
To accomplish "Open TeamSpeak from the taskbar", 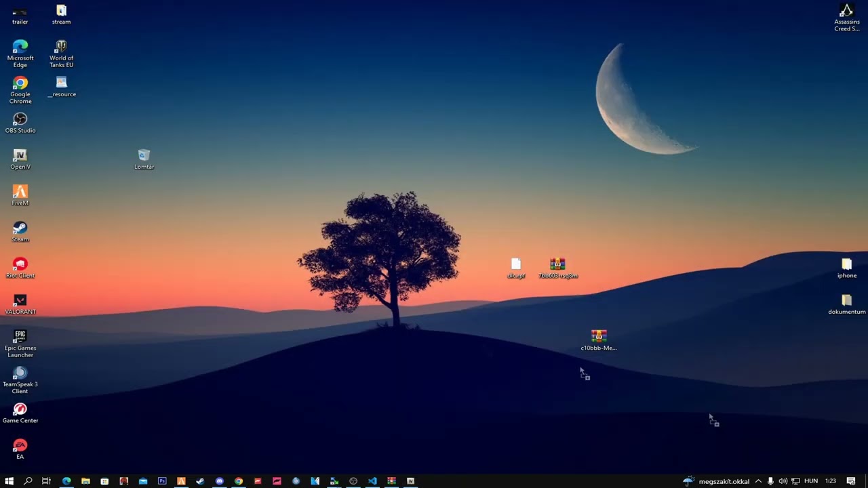I will [296, 481].
